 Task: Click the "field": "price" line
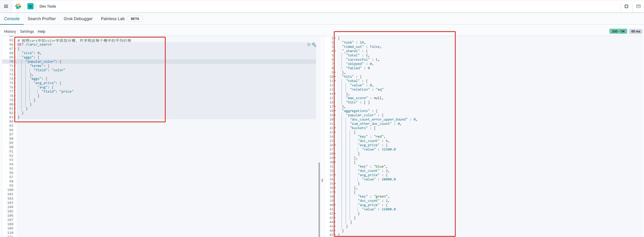tap(57, 92)
